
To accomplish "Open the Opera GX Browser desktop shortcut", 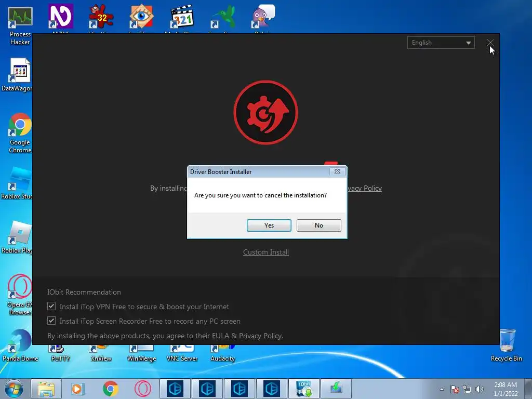I will pos(20,295).
